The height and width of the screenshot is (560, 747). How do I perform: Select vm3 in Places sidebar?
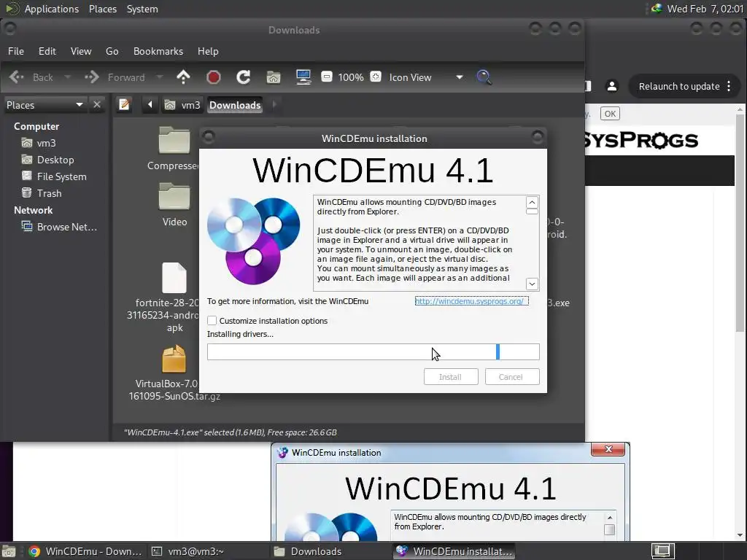39,143
